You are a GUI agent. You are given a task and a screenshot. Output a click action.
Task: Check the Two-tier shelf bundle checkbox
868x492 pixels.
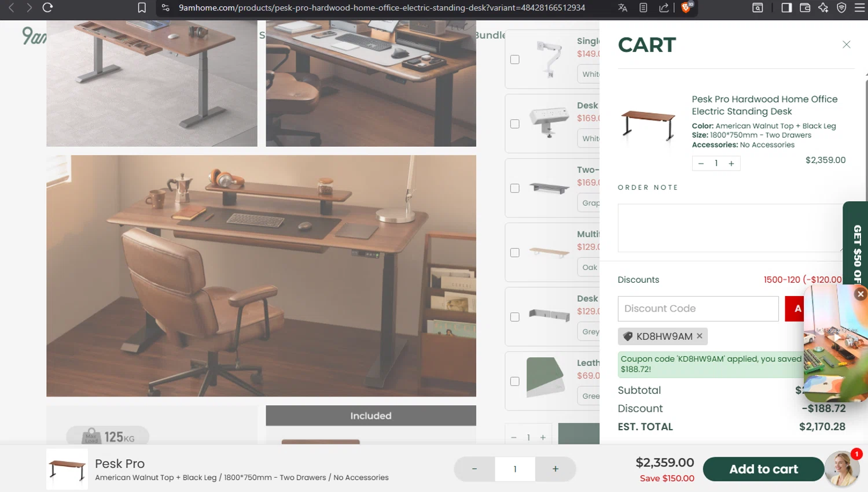pyautogui.click(x=515, y=188)
